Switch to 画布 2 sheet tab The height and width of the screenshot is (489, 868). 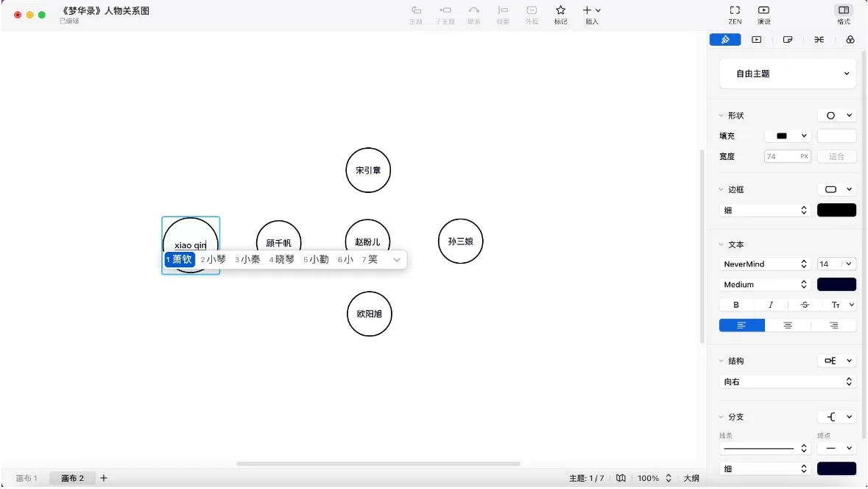coord(73,479)
